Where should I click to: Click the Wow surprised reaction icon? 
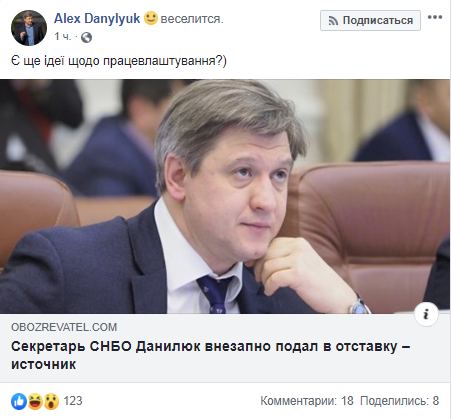[x=51, y=401]
